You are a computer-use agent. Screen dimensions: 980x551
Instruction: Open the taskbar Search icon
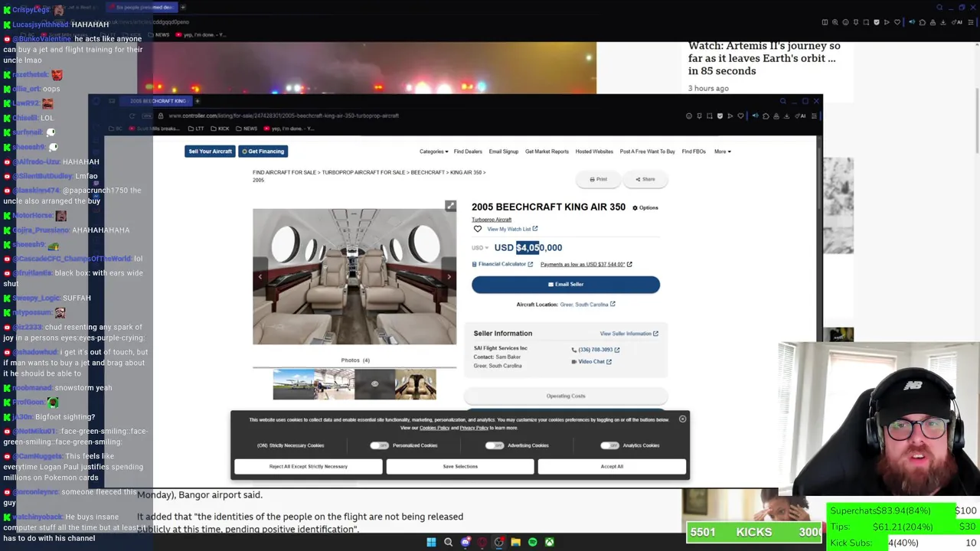pyautogui.click(x=449, y=543)
